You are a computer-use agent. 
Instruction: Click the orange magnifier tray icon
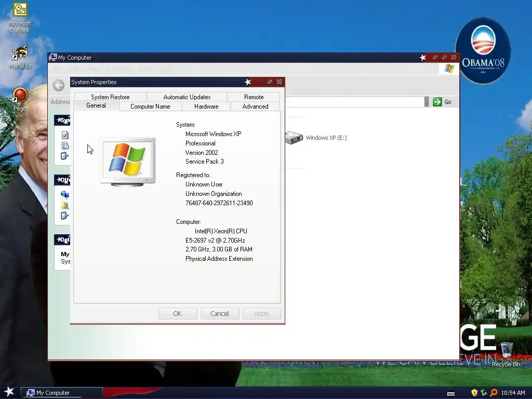point(494,393)
